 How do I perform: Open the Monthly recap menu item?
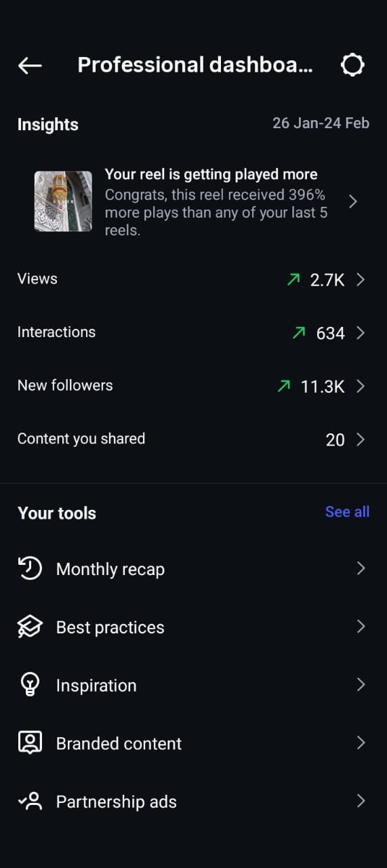[193, 569]
